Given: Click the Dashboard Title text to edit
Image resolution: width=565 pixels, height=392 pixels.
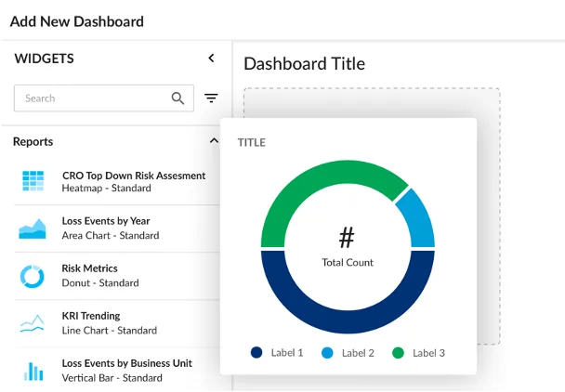Looking at the screenshot, I should [305, 64].
